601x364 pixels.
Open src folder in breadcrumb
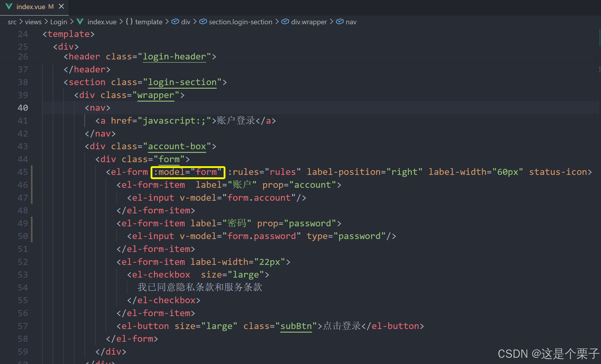pyautogui.click(x=12, y=22)
